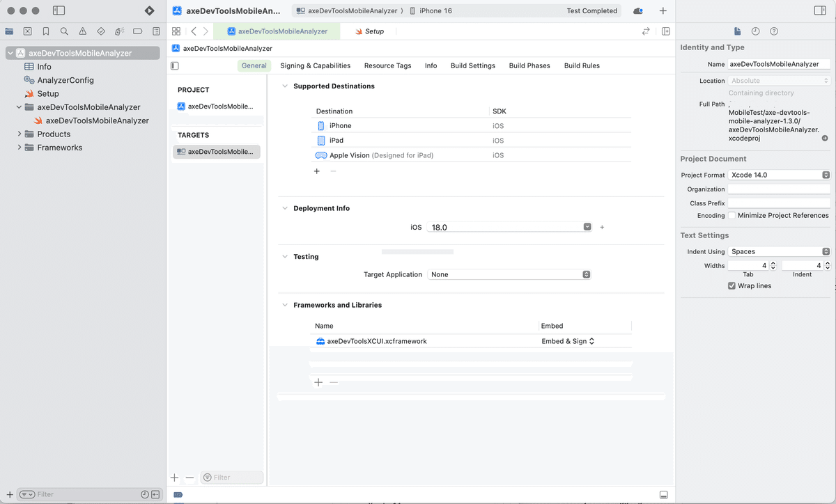The width and height of the screenshot is (836, 504).
Task: Collapse axeDevToolsMobileAnalyzer root project
Action: click(10, 53)
